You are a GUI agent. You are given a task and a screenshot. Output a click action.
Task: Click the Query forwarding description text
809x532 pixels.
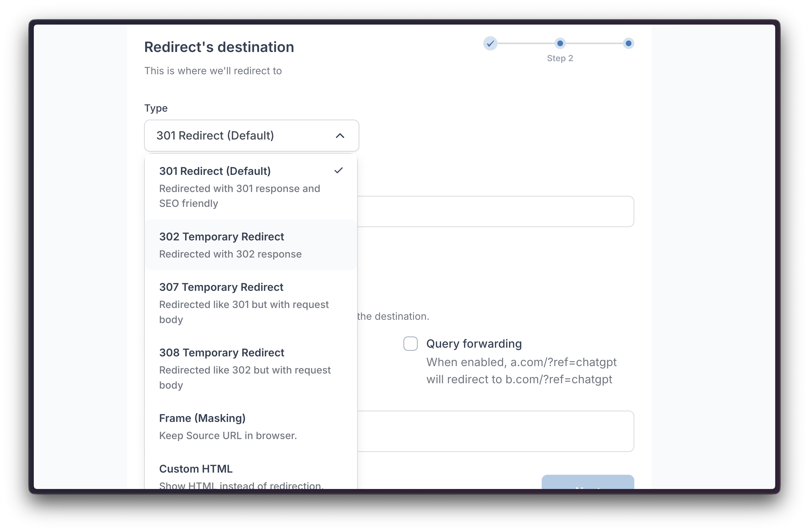coord(521,371)
